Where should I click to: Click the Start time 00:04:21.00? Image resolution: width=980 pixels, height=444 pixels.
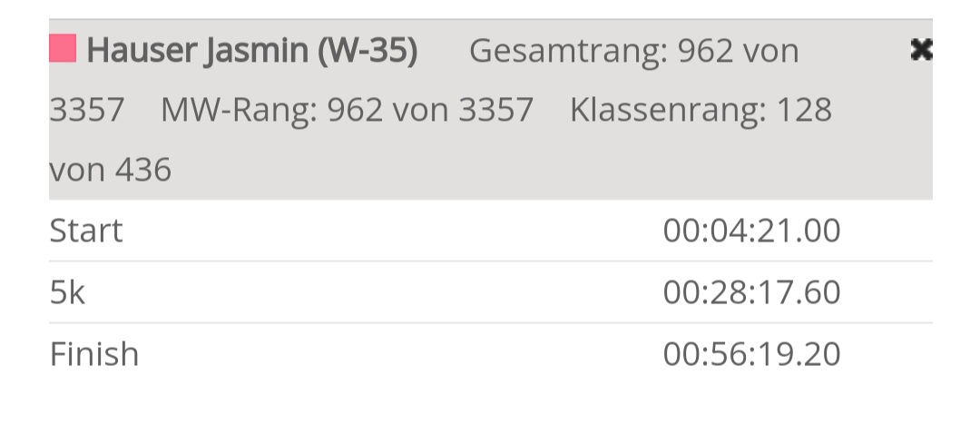(x=751, y=231)
